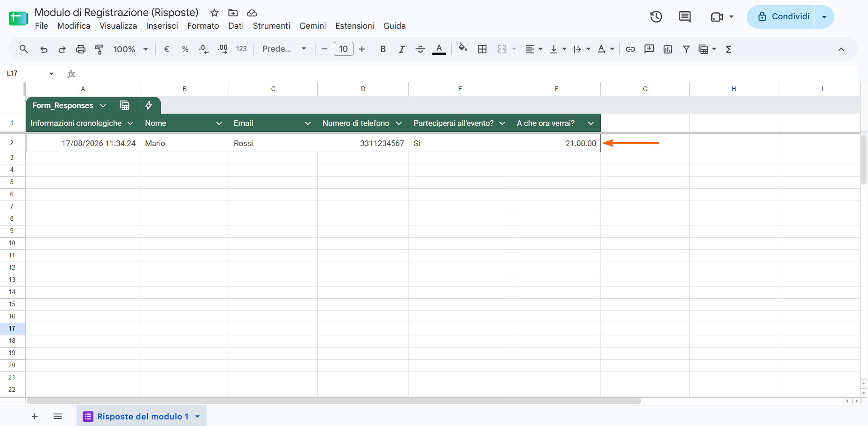This screenshot has height=426, width=868.
Task: Open table quick actions lightning icon
Action: coord(149,105)
